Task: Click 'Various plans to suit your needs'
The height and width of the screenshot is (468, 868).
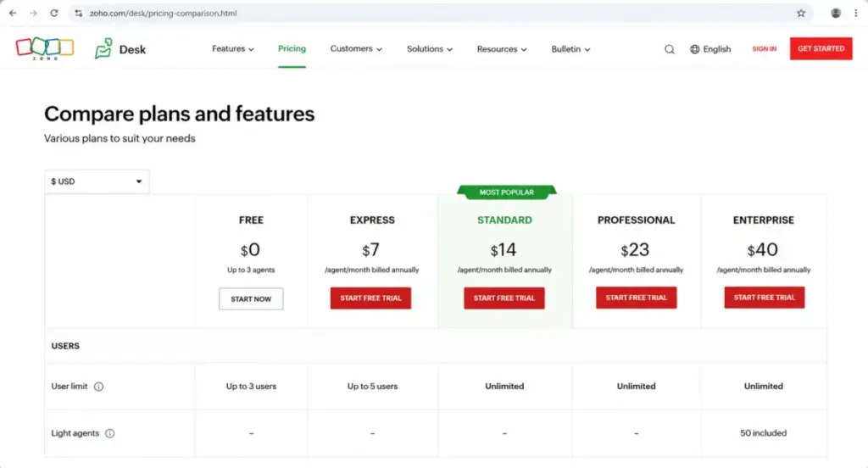Action: point(120,138)
